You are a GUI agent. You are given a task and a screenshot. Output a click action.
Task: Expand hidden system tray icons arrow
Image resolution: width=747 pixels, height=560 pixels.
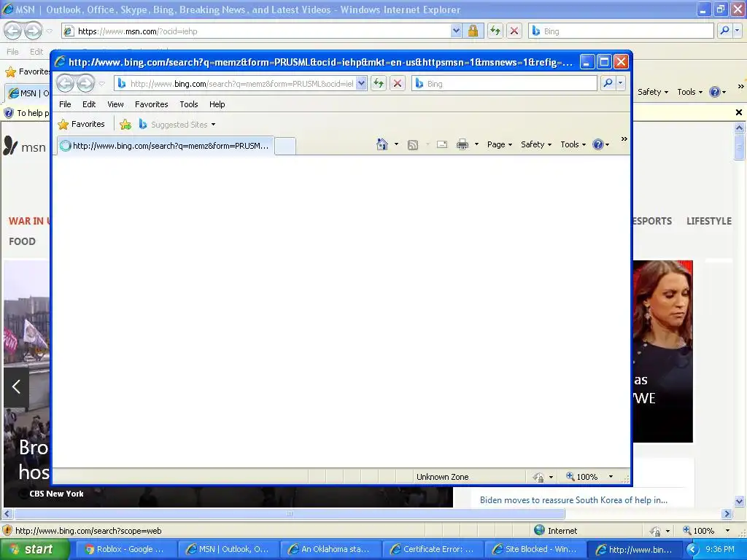click(692, 550)
